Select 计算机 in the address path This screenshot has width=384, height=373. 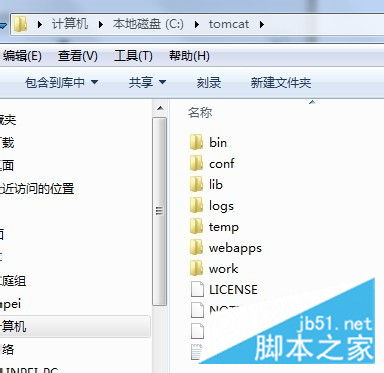pyautogui.click(x=70, y=24)
